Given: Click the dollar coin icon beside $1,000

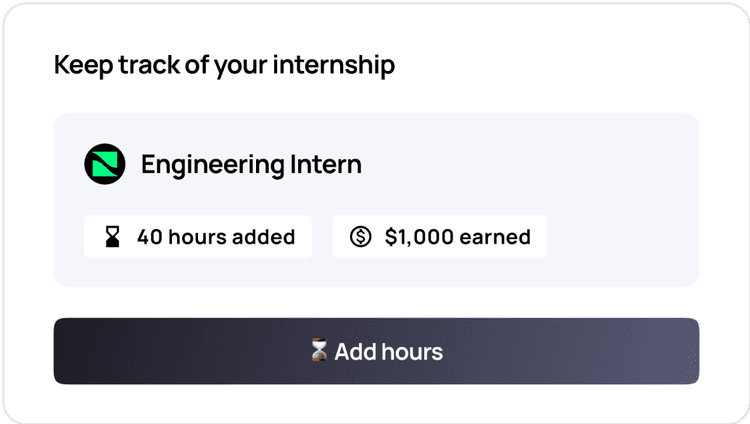Looking at the screenshot, I should 360,236.
